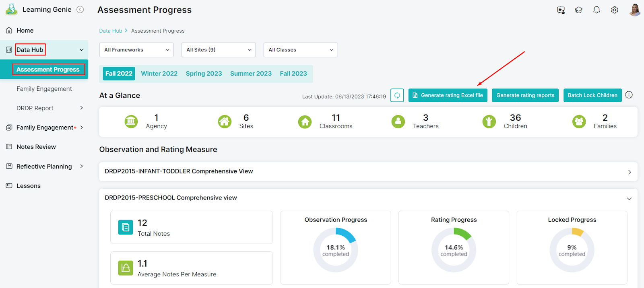Click the Observation Progress donut chart
The image size is (644, 288).
click(x=336, y=250)
